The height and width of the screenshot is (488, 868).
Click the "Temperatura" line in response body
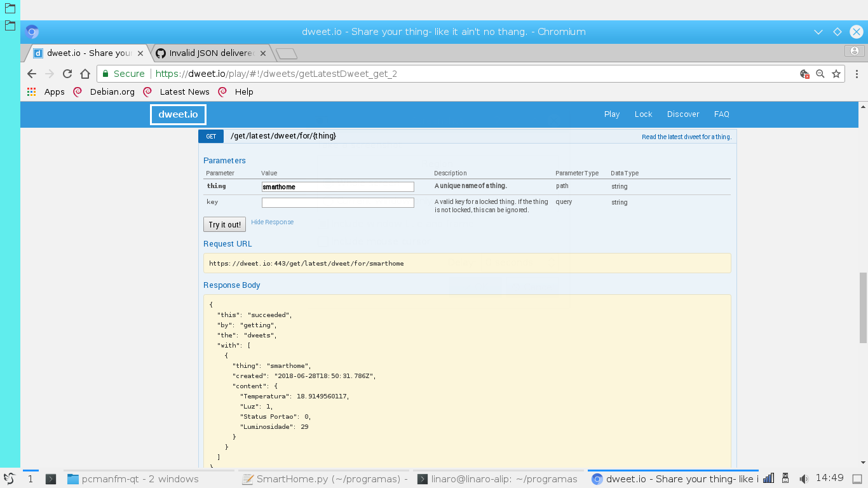coord(294,396)
